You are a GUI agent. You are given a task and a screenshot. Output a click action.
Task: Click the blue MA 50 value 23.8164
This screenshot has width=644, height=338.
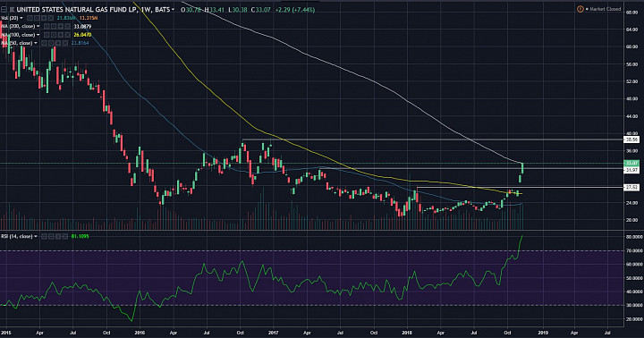80,43
